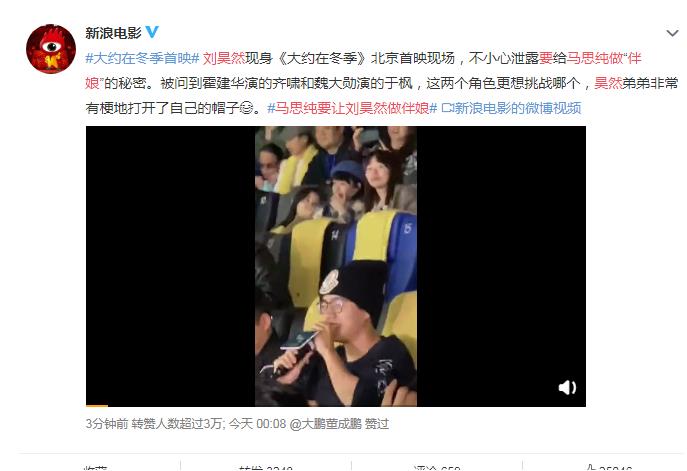Click the red 昊然 keyword link
Image resolution: width=687 pixels, height=471 pixels.
pyautogui.click(x=608, y=83)
